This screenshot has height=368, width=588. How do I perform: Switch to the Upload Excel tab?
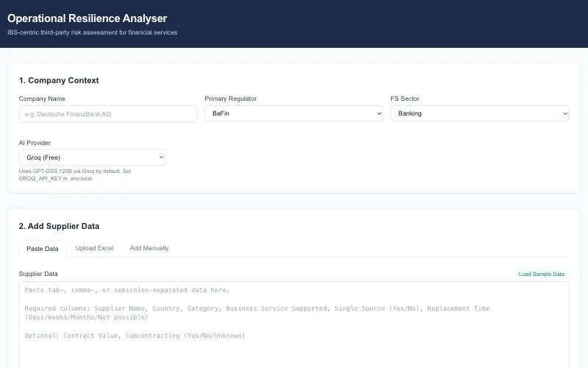(x=94, y=248)
